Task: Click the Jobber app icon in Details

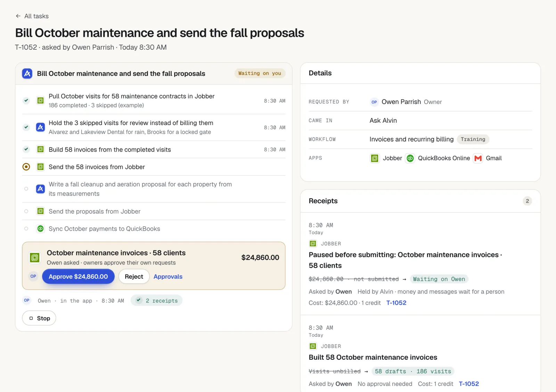Action: pos(375,158)
